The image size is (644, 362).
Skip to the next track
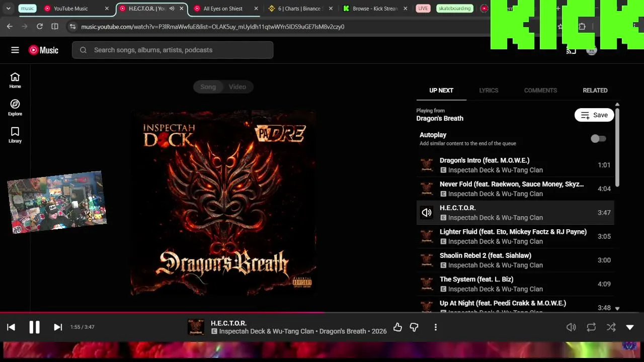click(x=58, y=327)
